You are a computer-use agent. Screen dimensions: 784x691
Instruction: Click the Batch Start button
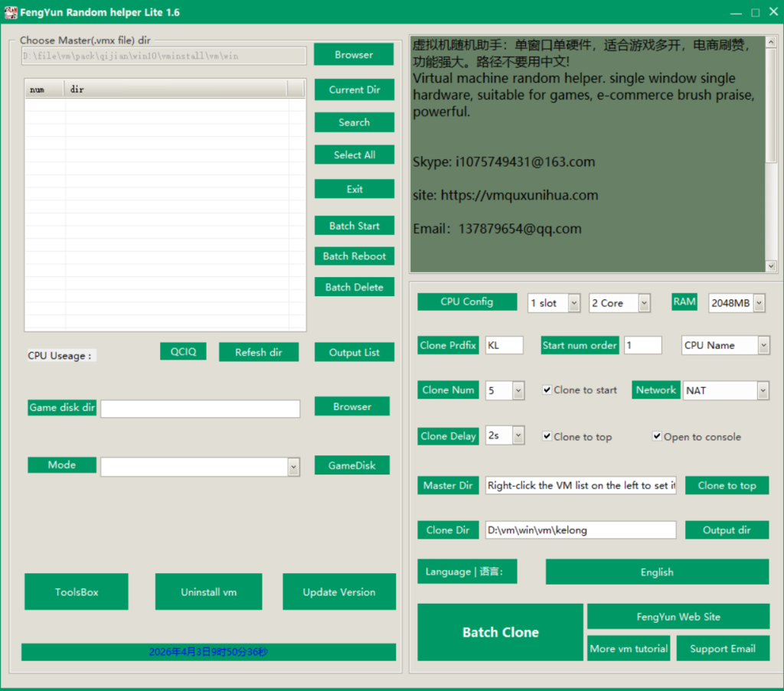[354, 226]
